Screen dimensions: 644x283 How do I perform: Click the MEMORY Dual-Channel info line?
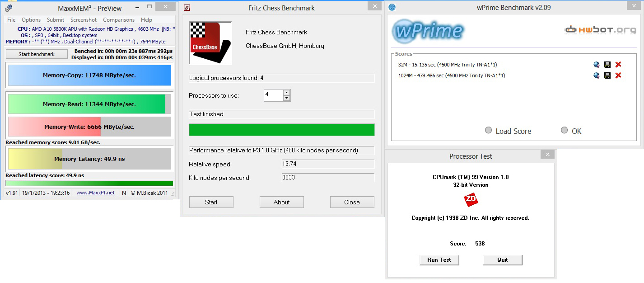tap(85, 42)
